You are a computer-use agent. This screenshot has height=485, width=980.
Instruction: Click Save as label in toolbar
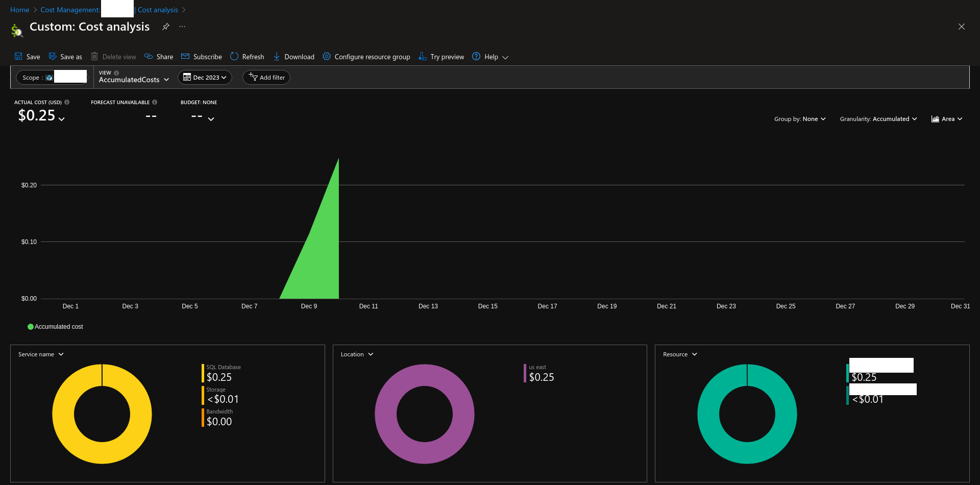click(71, 57)
